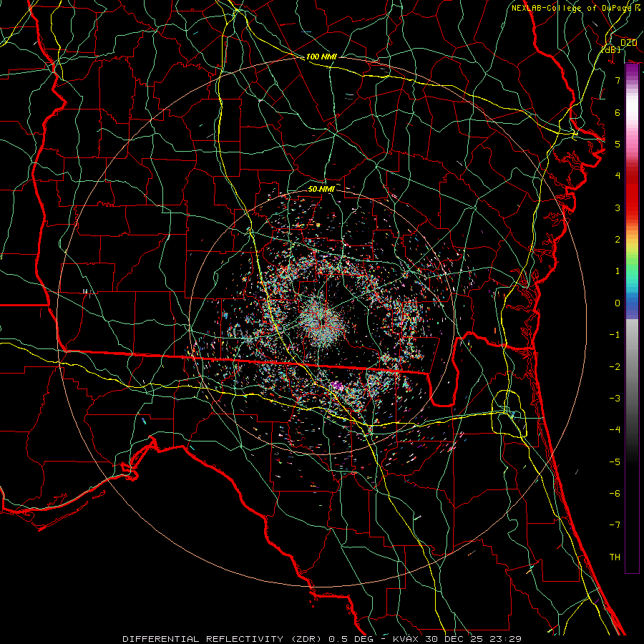The image size is (644, 644).
Task: Click the ZDR color scale bar
Action: (x=632, y=318)
